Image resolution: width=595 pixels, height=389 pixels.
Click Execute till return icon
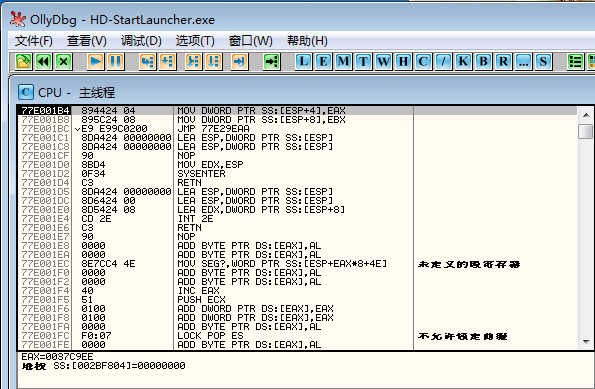(x=239, y=61)
